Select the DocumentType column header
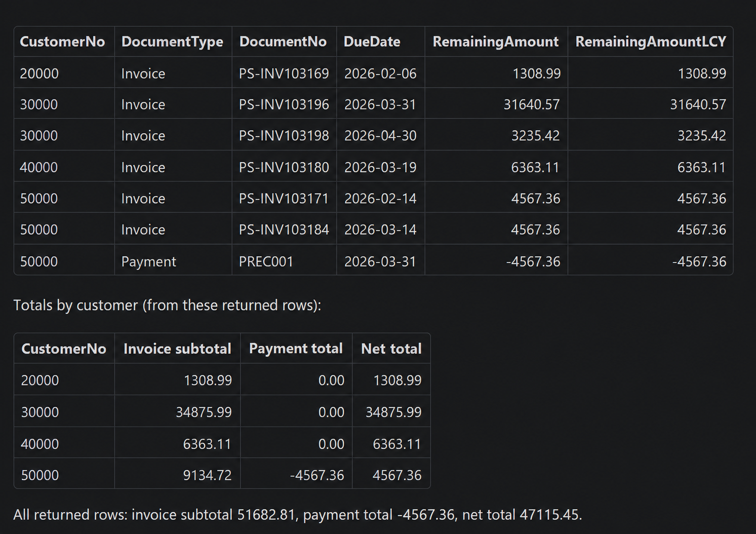Viewport: 756px width, 534px height. (x=172, y=42)
